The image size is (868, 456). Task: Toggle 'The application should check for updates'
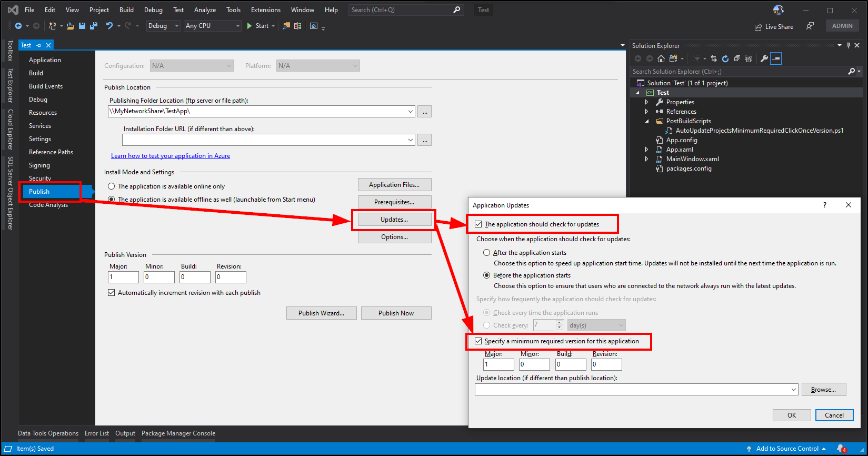coord(478,224)
